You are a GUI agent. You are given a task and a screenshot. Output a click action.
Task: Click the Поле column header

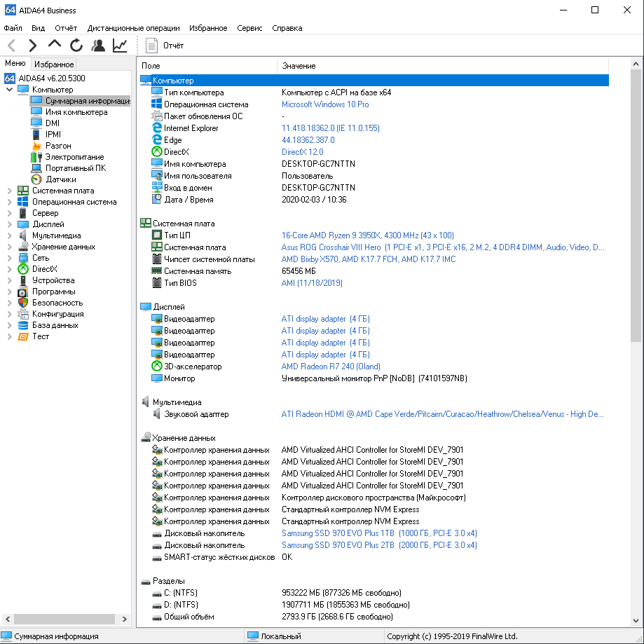tap(207, 66)
